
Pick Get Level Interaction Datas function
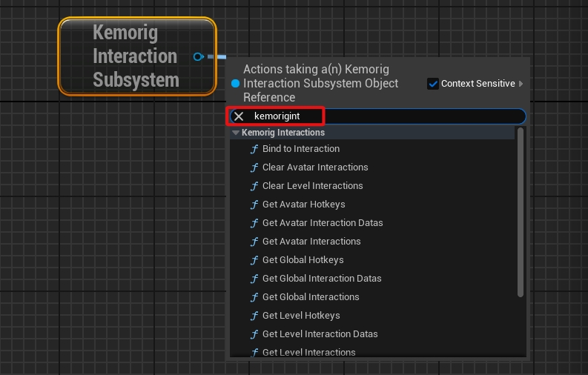pyautogui.click(x=320, y=334)
